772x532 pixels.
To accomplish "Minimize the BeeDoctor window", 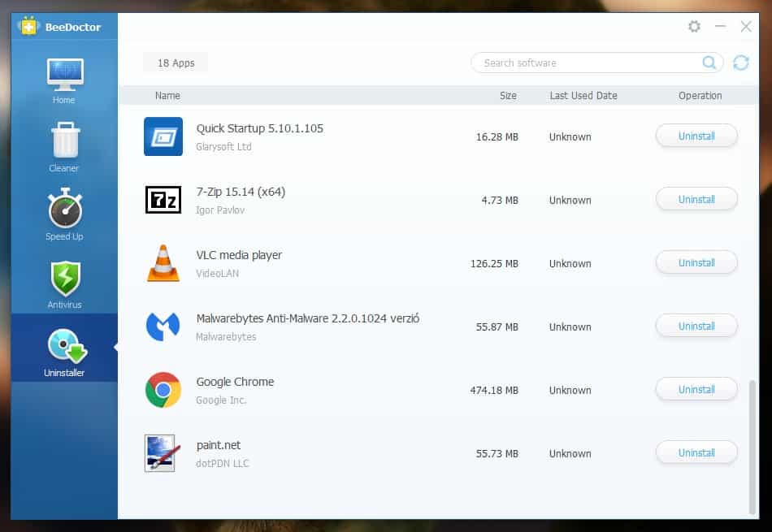I will click(x=720, y=26).
